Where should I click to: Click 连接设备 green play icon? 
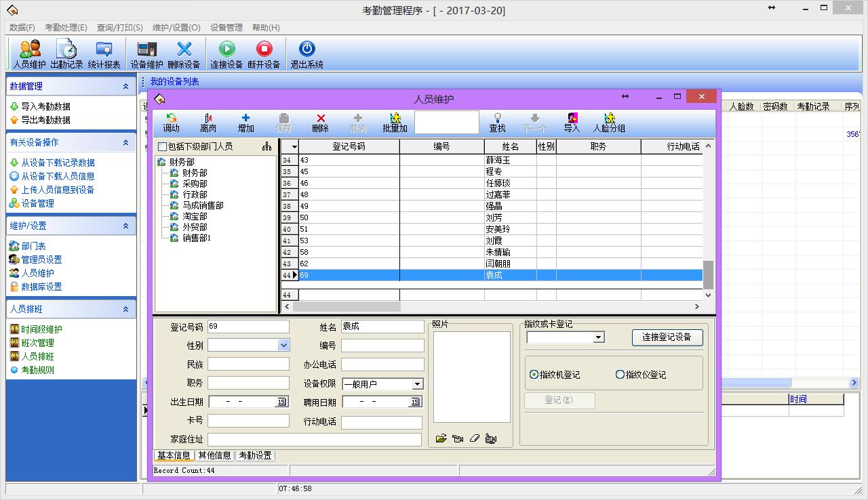click(226, 49)
